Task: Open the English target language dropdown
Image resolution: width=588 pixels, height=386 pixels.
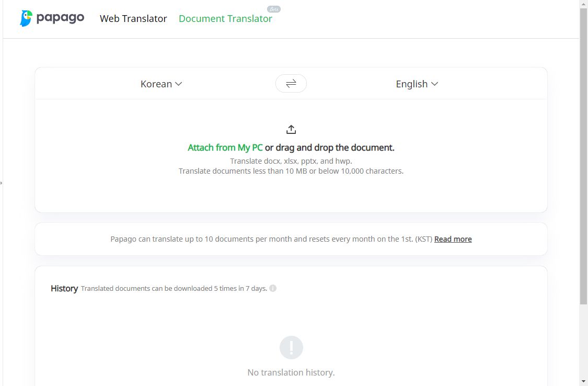Action: click(417, 84)
